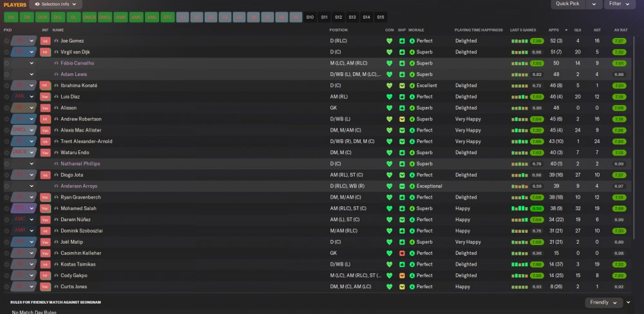Toggle the pick checkbox for Nathaniel Phillips
The image size is (644, 314).
(x=6, y=164)
